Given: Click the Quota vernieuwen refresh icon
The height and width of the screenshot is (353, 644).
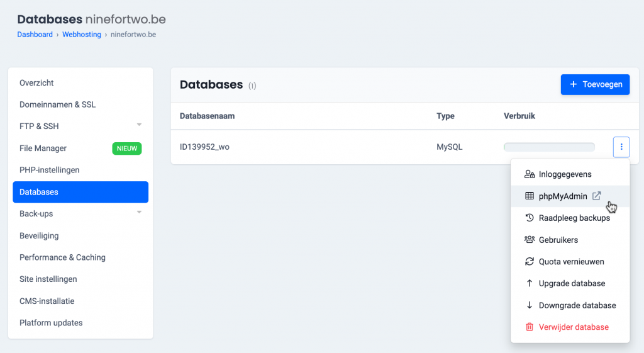Looking at the screenshot, I should point(530,262).
